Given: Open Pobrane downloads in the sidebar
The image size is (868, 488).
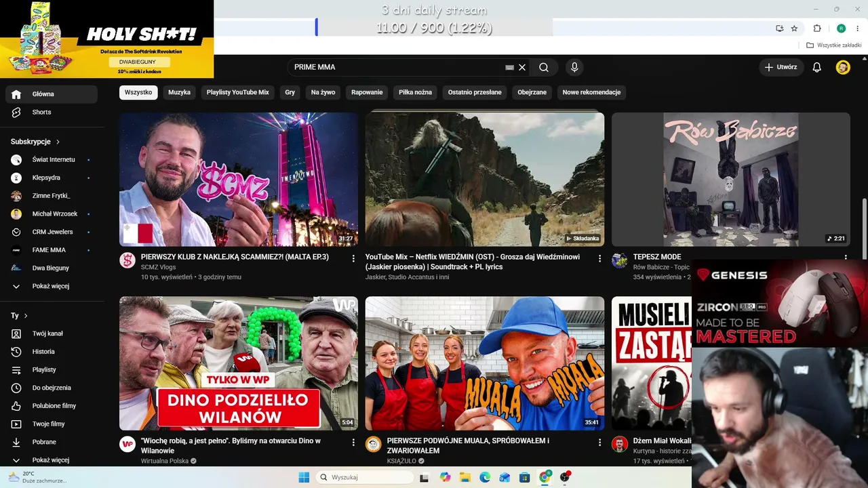Looking at the screenshot, I should click(x=52, y=442).
